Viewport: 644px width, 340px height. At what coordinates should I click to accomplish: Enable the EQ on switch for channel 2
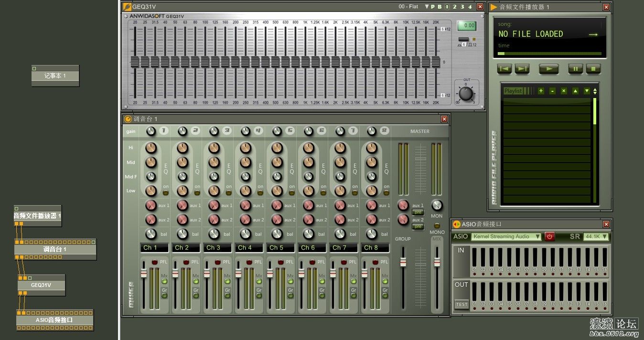(x=197, y=193)
